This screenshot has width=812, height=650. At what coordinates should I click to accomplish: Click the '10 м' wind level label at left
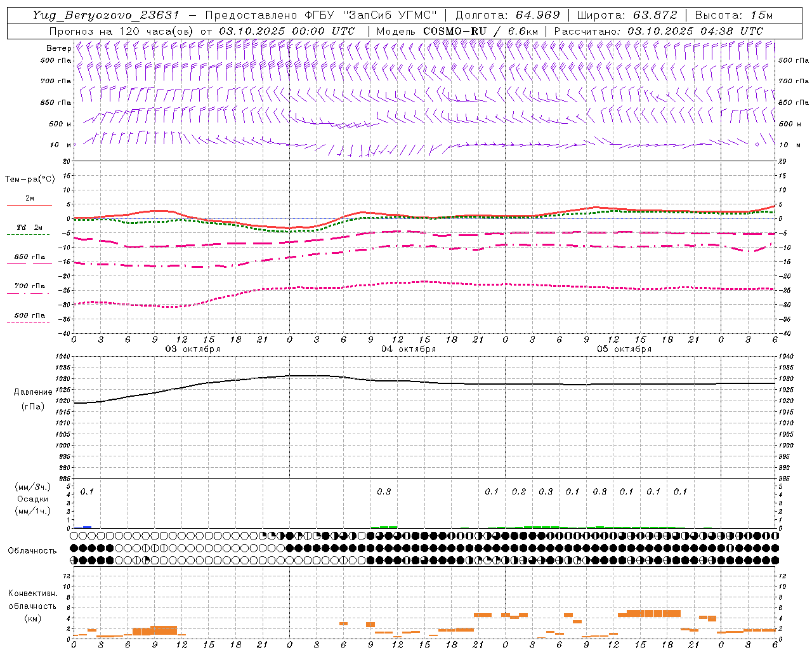coord(61,145)
